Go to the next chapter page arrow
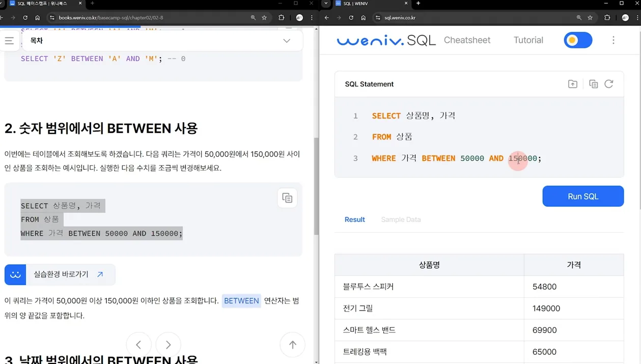 (x=168, y=345)
